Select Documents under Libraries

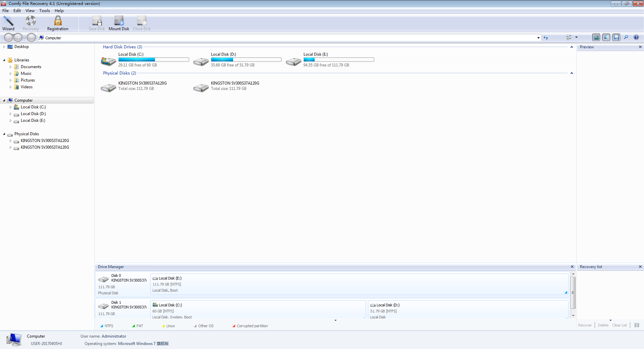(x=31, y=67)
